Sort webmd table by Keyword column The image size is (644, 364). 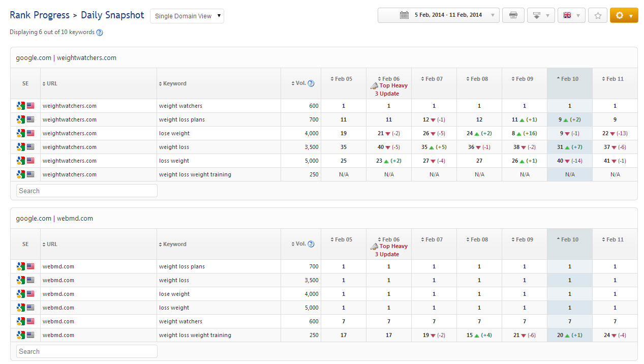[174, 244]
